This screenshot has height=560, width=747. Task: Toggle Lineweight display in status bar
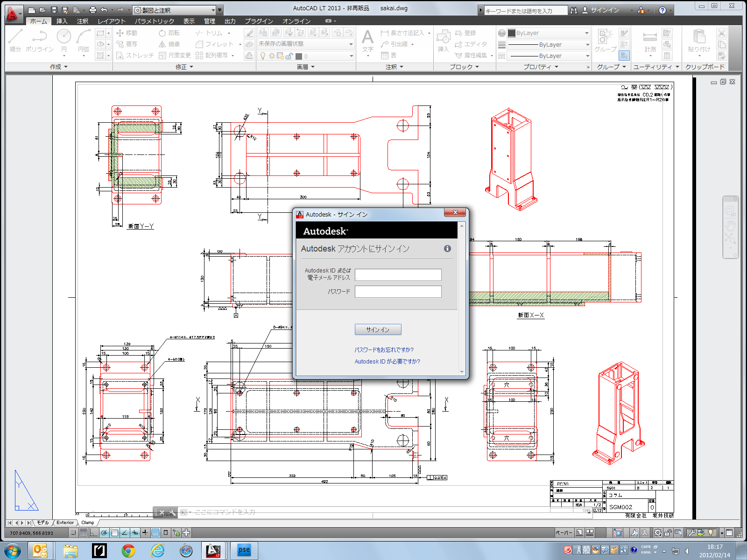145,532
